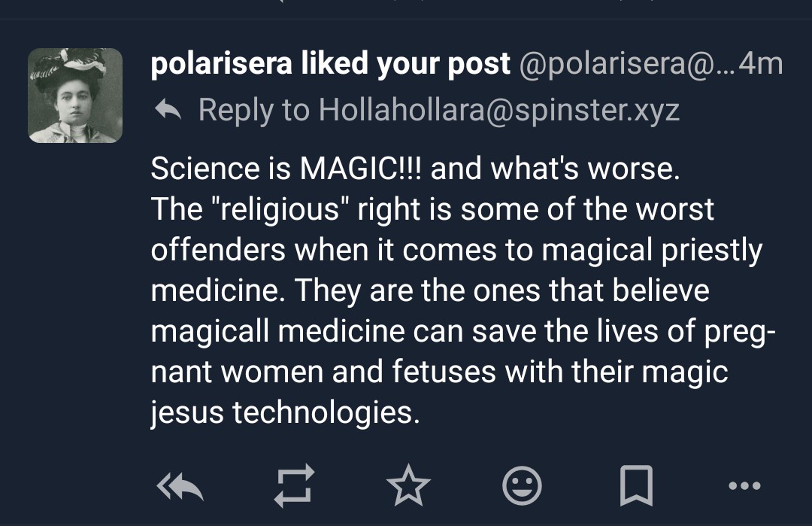Click the post's last line "jesus technologies."
Viewport: 812px width, 526px height.
(x=286, y=412)
